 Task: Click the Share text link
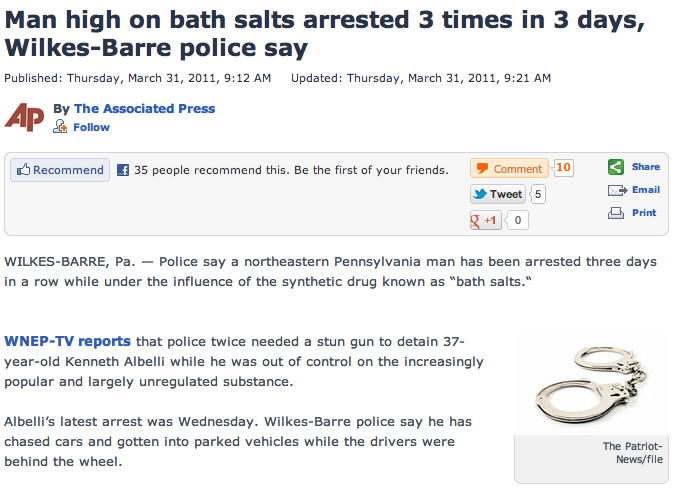tap(645, 167)
